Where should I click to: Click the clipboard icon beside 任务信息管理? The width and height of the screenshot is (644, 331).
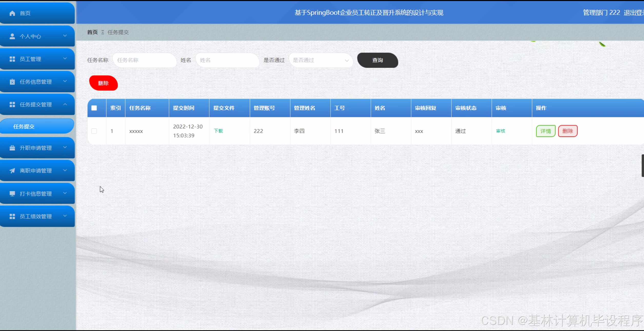(12, 82)
